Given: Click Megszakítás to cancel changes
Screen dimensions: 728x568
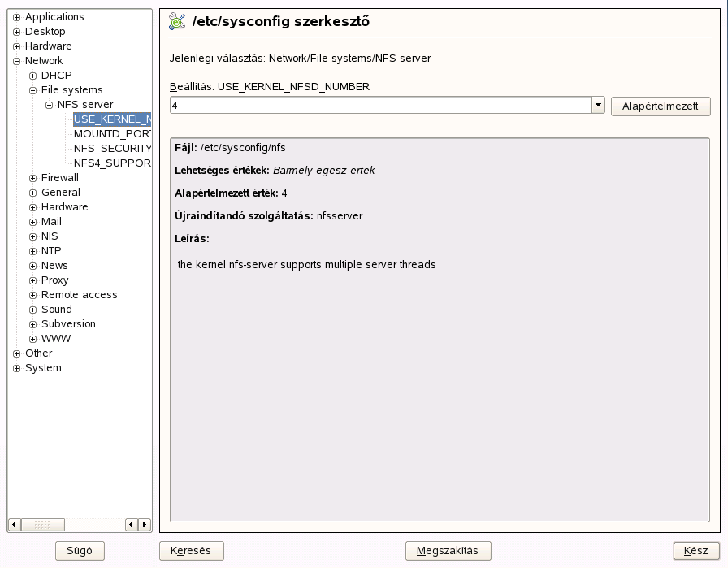Looking at the screenshot, I should [x=448, y=551].
